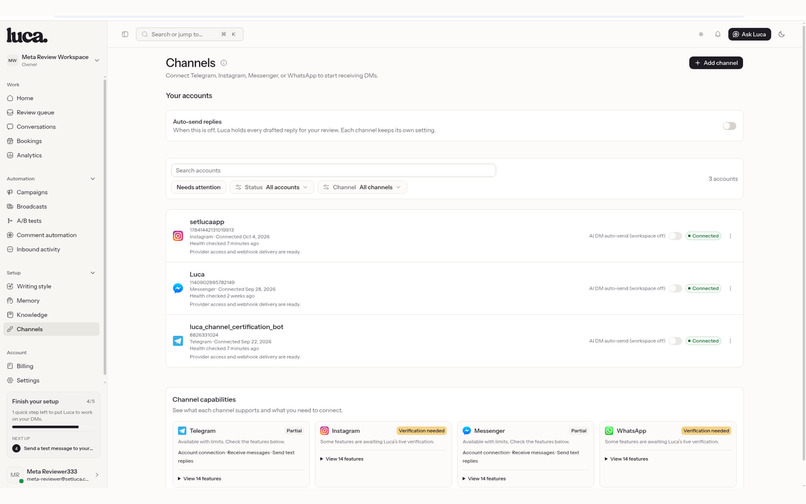
Task: Click the luca logo
Action: 27,35
